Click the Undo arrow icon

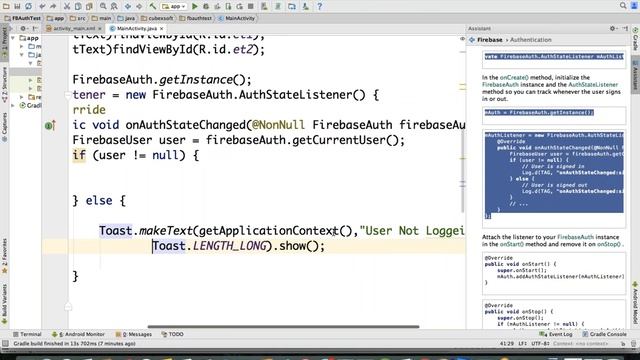42,6
